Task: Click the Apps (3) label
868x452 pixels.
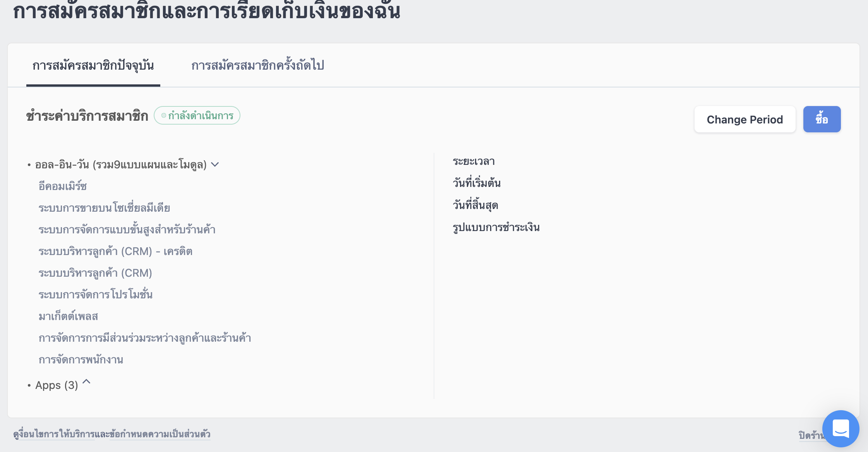Action: pos(57,385)
